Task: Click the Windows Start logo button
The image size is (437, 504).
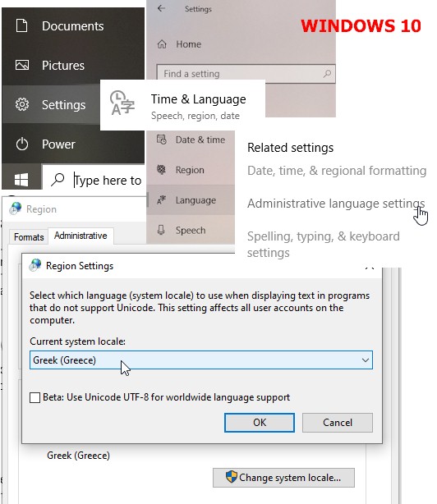Action: coord(21,180)
